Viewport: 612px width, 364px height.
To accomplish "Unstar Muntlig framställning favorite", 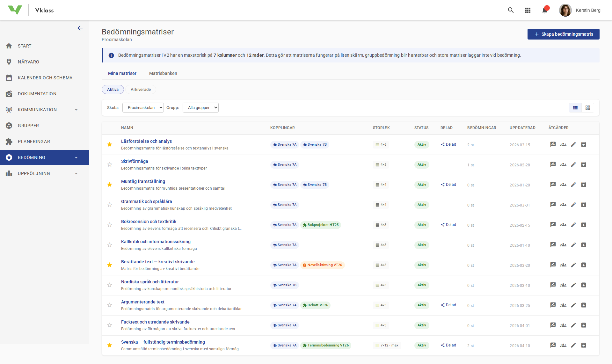I will [x=110, y=185].
